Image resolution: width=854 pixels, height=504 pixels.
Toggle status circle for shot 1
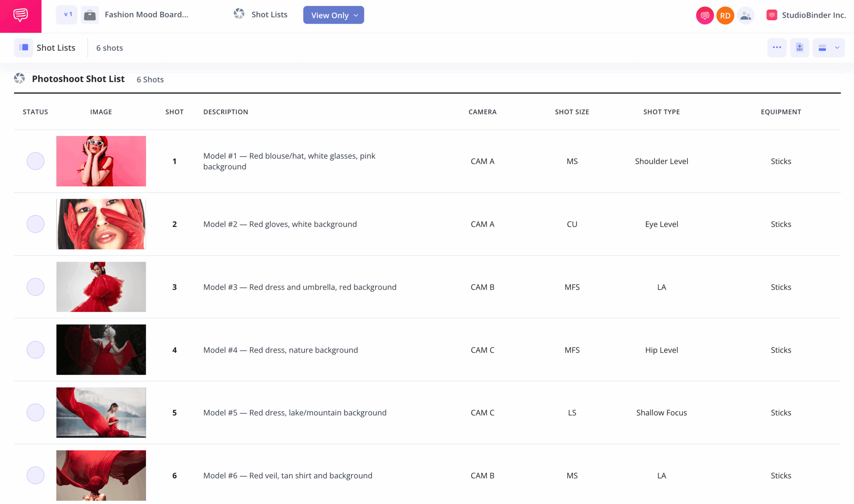pos(35,161)
